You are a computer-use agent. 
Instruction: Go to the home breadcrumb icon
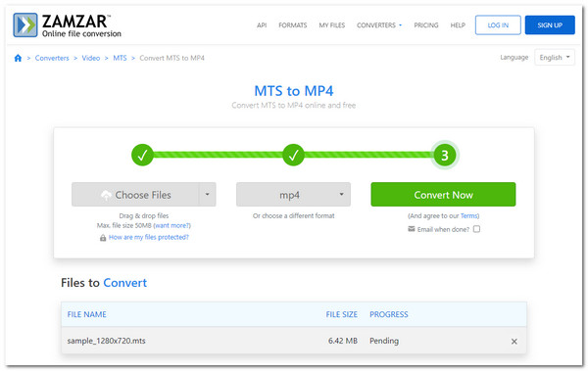(18, 58)
